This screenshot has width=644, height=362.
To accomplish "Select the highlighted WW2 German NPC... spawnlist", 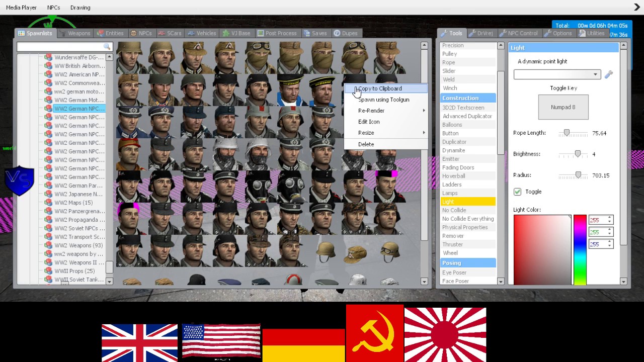I will tap(79, 109).
